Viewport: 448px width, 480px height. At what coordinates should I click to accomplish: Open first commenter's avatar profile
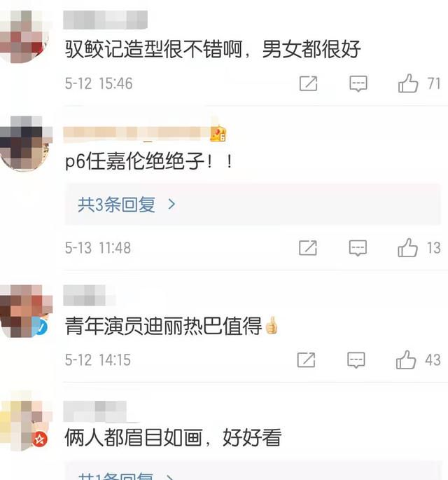coord(24,36)
